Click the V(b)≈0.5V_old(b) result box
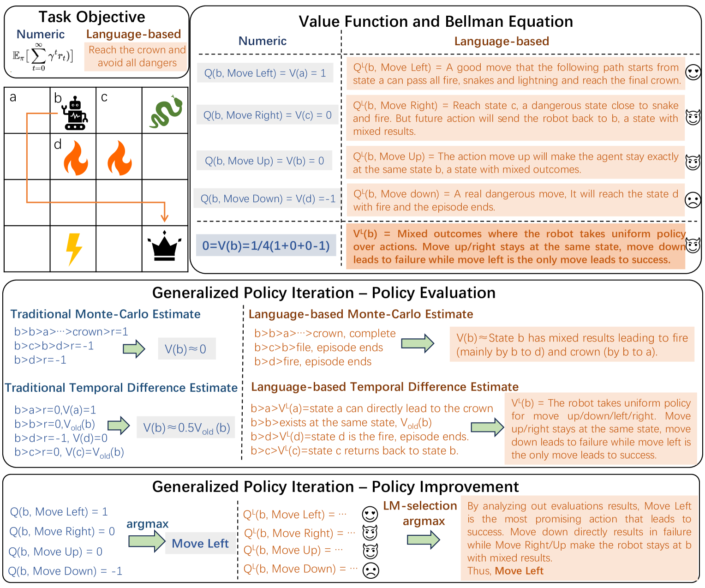 pos(186,427)
